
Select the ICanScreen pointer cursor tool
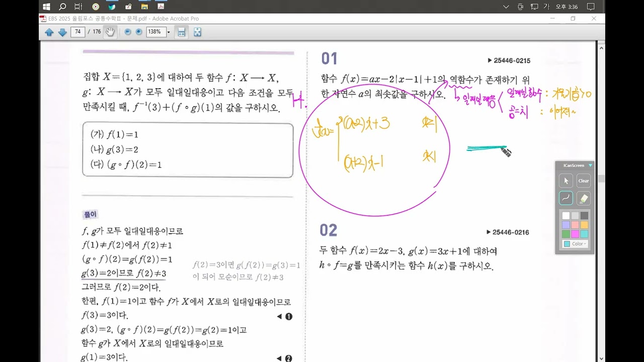pyautogui.click(x=566, y=180)
